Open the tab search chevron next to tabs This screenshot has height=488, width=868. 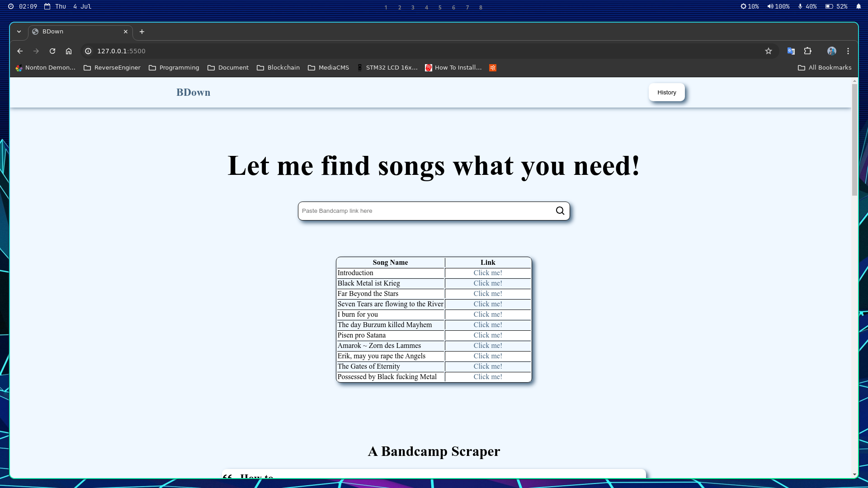tap(19, 32)
